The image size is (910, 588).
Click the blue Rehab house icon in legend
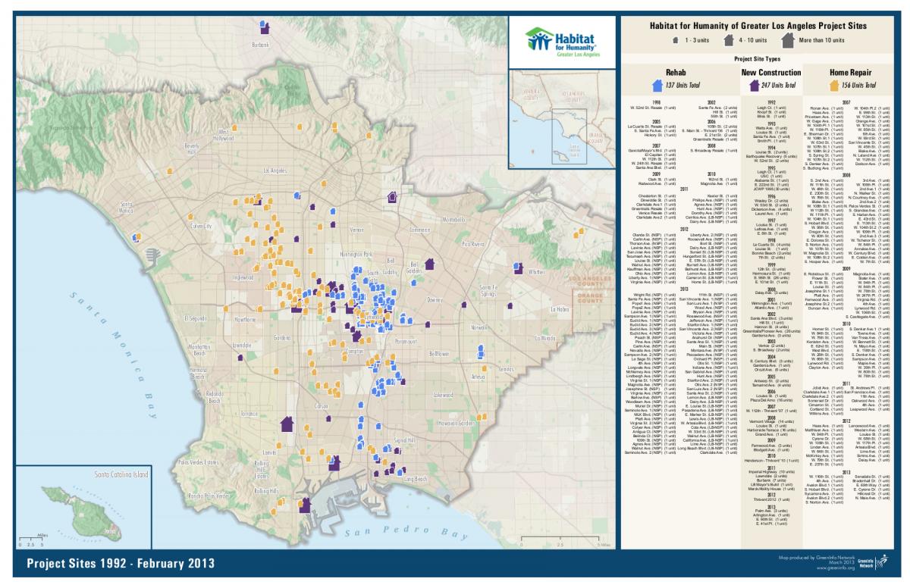658,86
